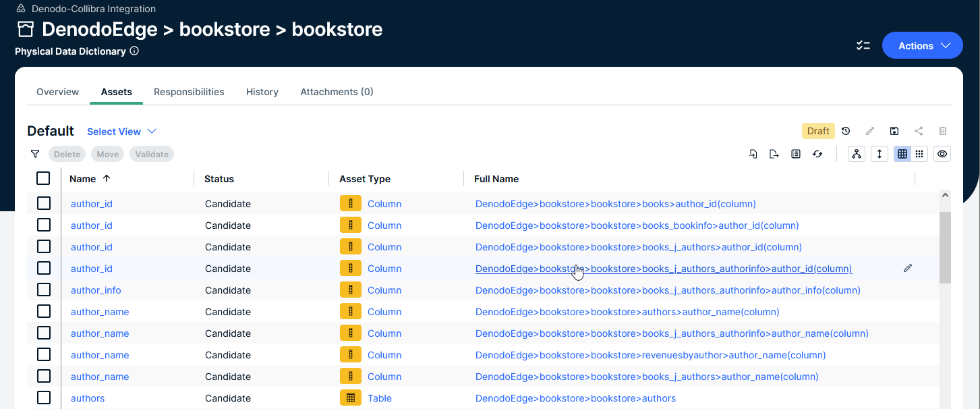Click the view history (clock) icon
The height and width of the screenshot is (409, 980).
coord(846,131)
